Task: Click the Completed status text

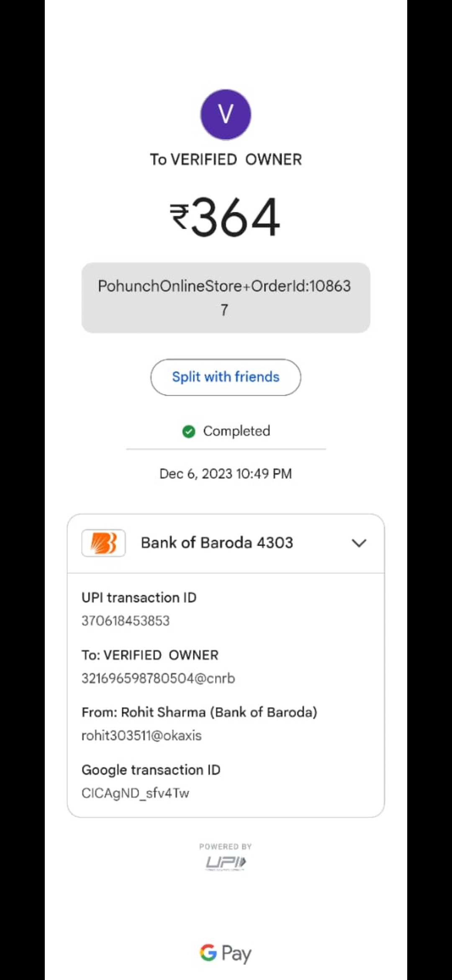Action: click(x=236, y=431)
